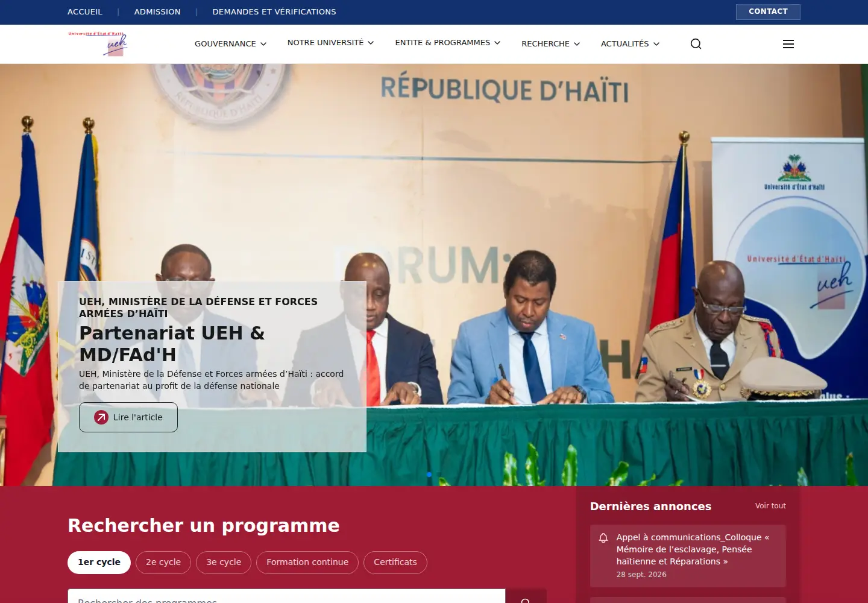
Task: Click the UEH logo in header
Action: coord(98,44)
